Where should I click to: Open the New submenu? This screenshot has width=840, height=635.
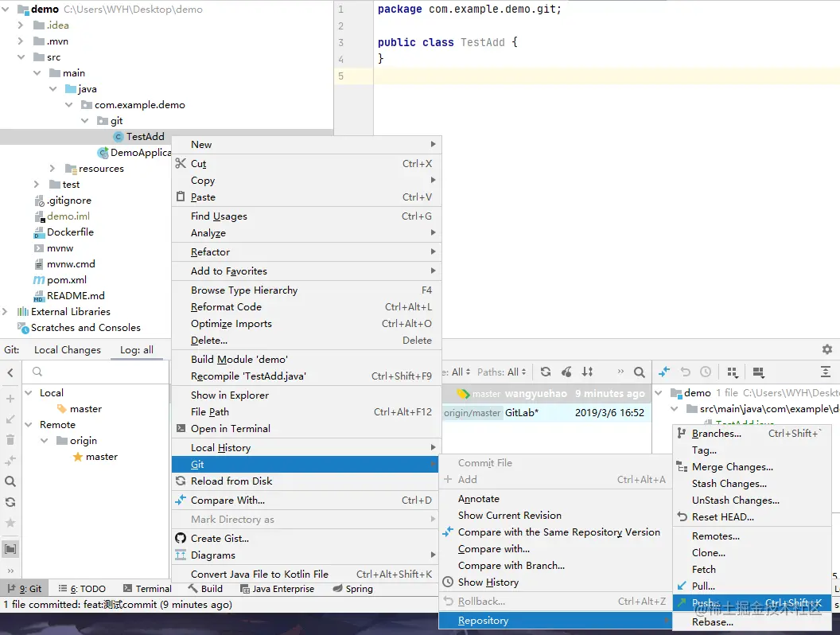(306, 144)
